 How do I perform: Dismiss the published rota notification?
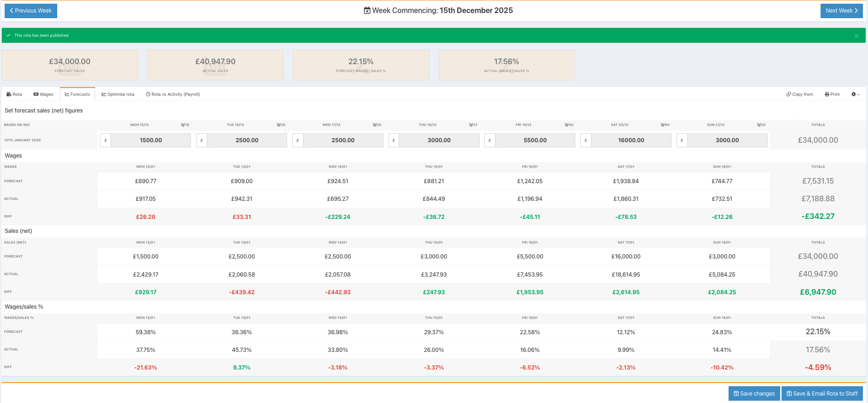856,36
